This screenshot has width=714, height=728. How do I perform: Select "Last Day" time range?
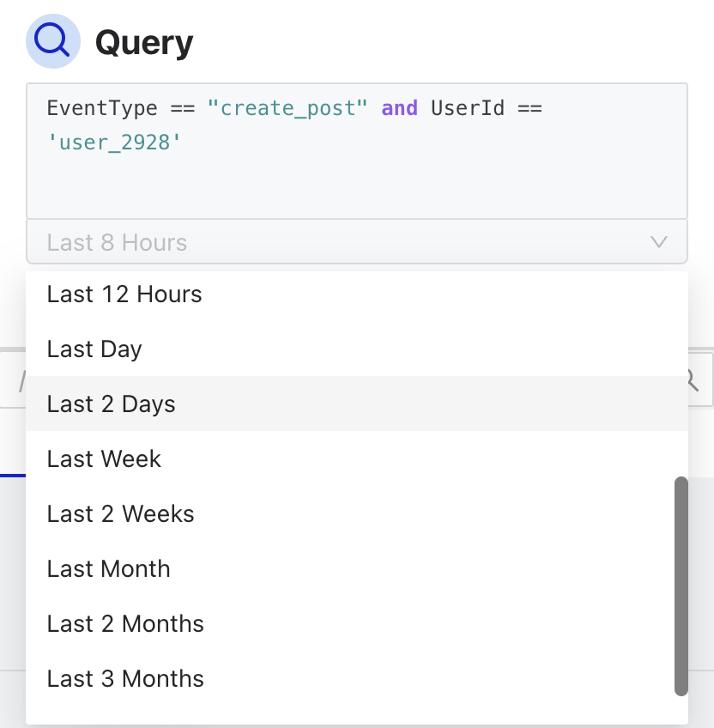click(x=94, y=349)
